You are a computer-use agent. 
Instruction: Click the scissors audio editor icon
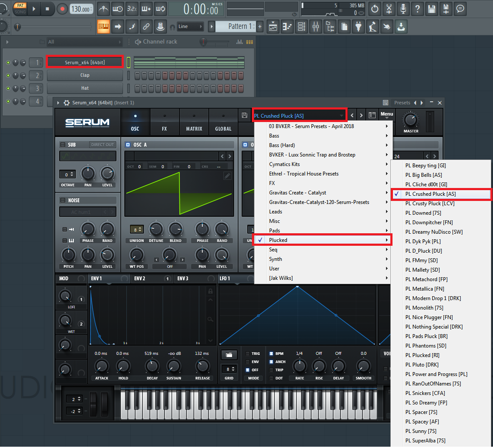click(x=389, y=9)
